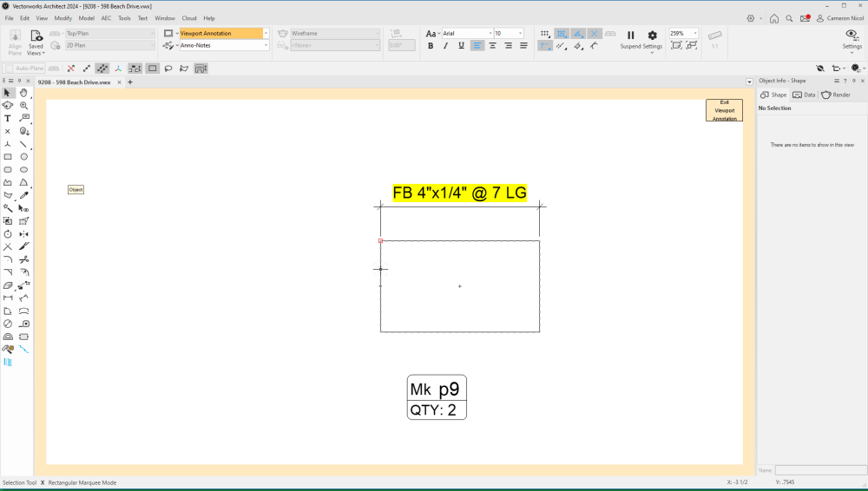Select the Zoom magnifier tool
868x491 pixels.
pyautogui.click(x=24, y=105)
